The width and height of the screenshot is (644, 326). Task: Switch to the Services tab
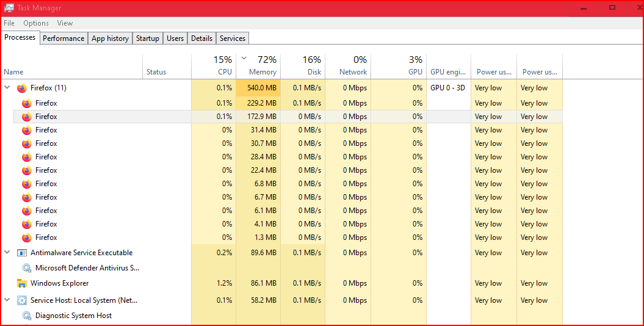(x=233, y=38)
